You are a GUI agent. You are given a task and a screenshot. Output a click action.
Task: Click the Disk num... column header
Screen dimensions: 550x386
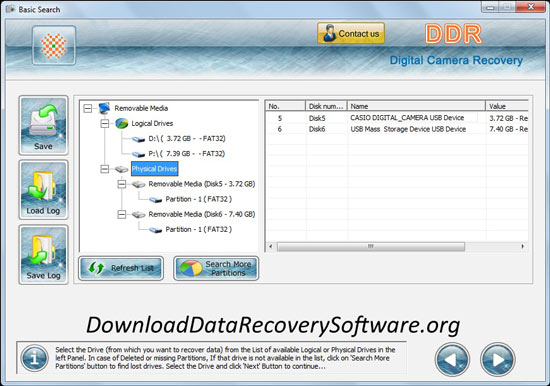click(x=326, y=106)
